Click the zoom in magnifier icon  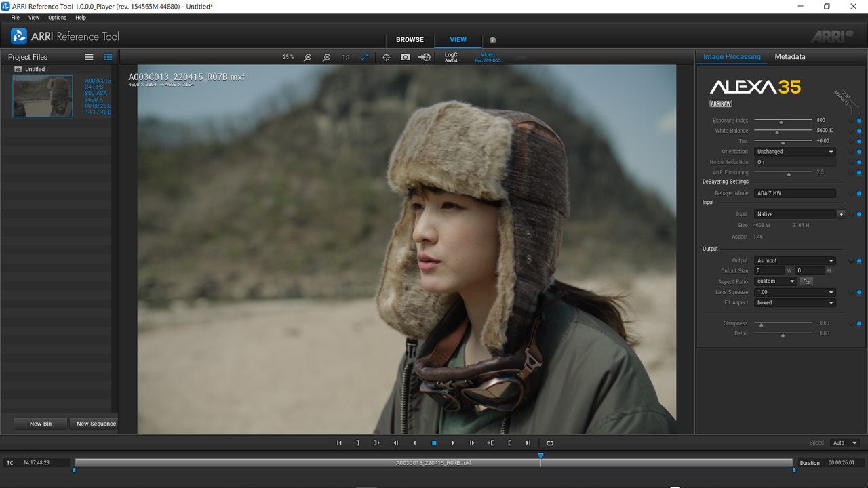click(308, 58)
